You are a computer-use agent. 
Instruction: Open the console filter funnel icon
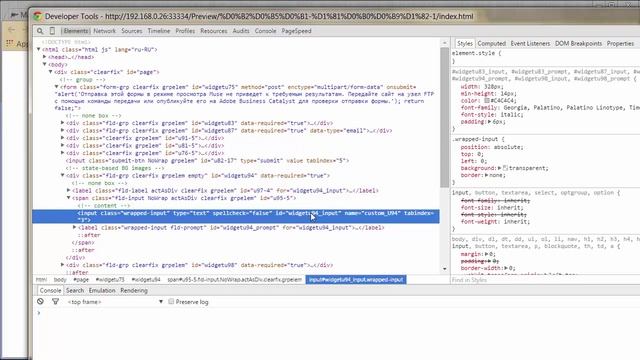(56, 302)
